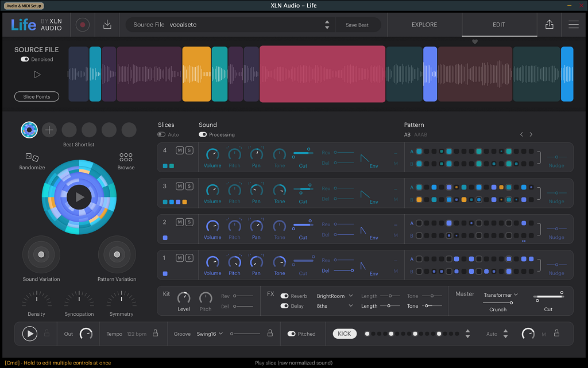
Task: Mute slice track 3
Action: [180, 186]
